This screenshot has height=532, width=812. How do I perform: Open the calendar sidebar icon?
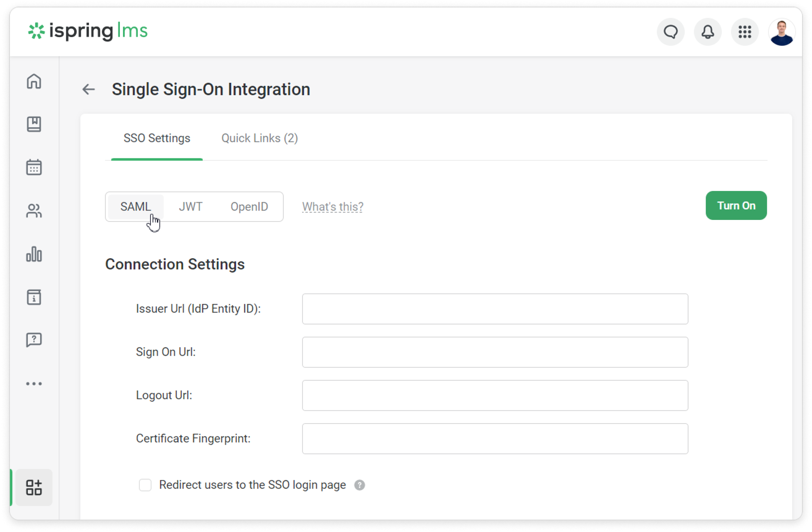tap(34, 167)
